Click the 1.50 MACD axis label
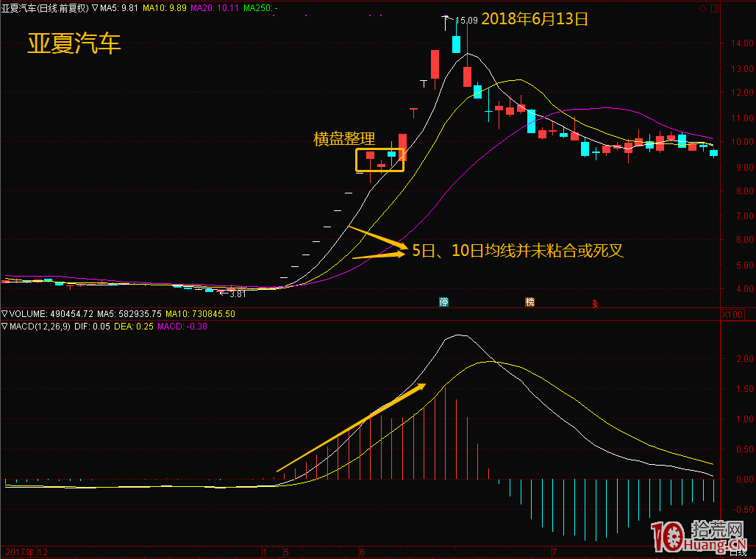 coord(745,389)
